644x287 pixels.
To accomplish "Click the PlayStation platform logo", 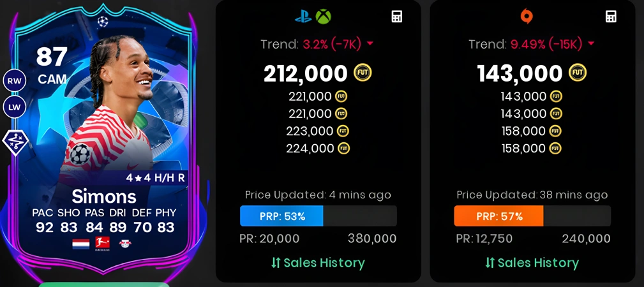I will tap(303, 17).
